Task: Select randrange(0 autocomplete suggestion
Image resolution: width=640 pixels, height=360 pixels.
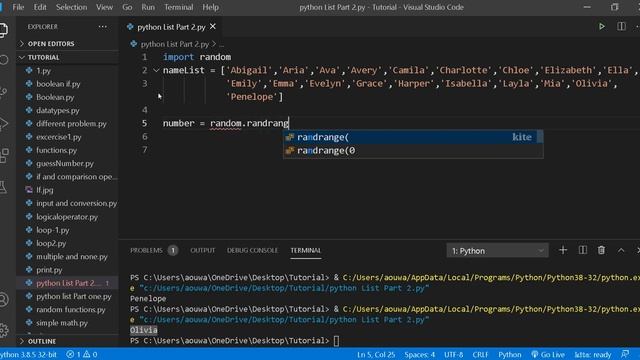Action: pyautogui.click(x=413, y=151)
